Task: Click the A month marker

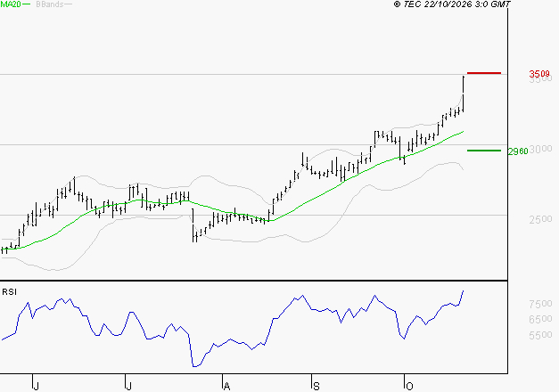Action: (226, 386)
